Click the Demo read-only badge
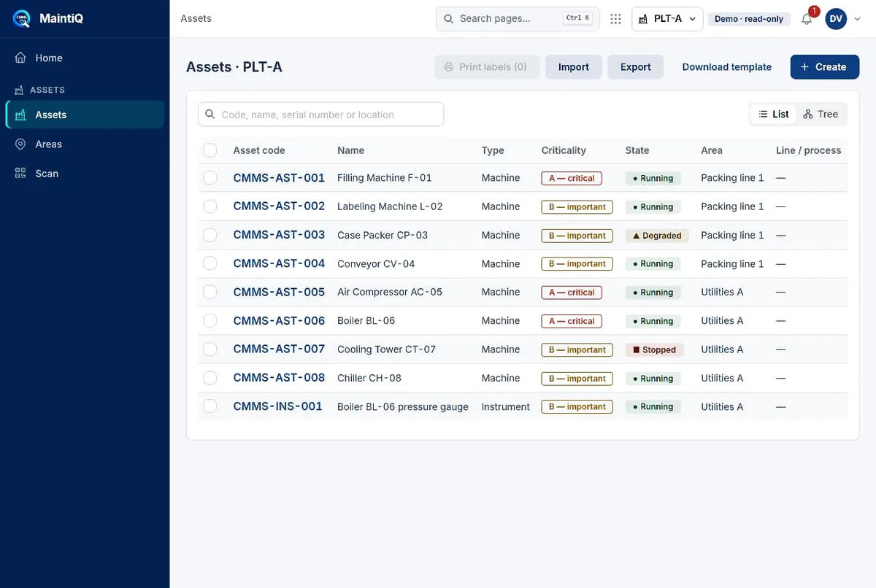The width and height of the screenshot is (876, 588). pos(748,19)
